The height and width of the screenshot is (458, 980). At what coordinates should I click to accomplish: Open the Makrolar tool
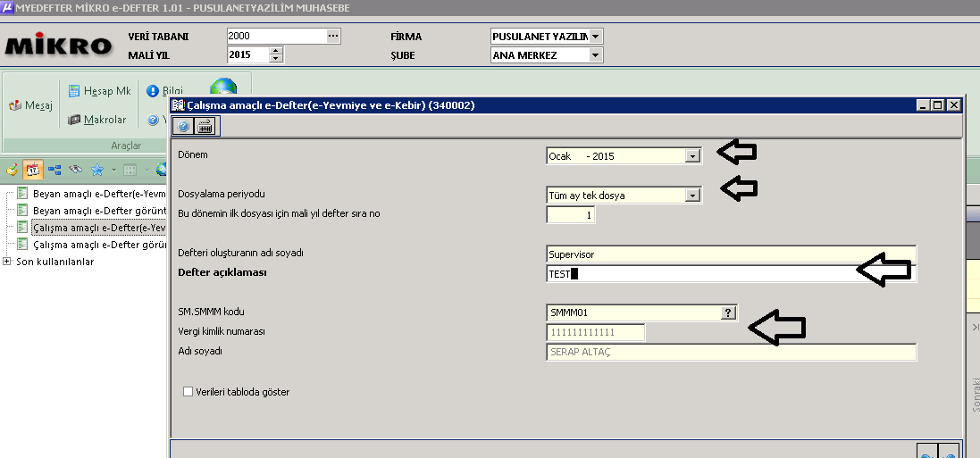[96, 120]
